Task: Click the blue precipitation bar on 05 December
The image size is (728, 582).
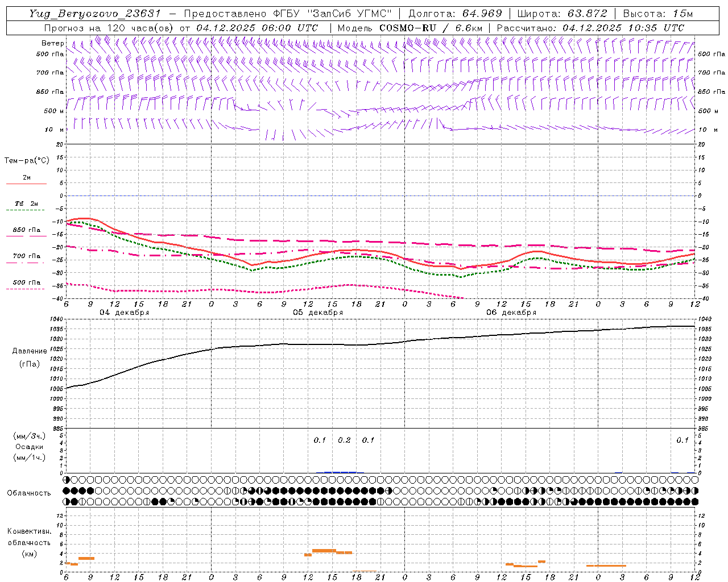Action: (x=340, y=472)
